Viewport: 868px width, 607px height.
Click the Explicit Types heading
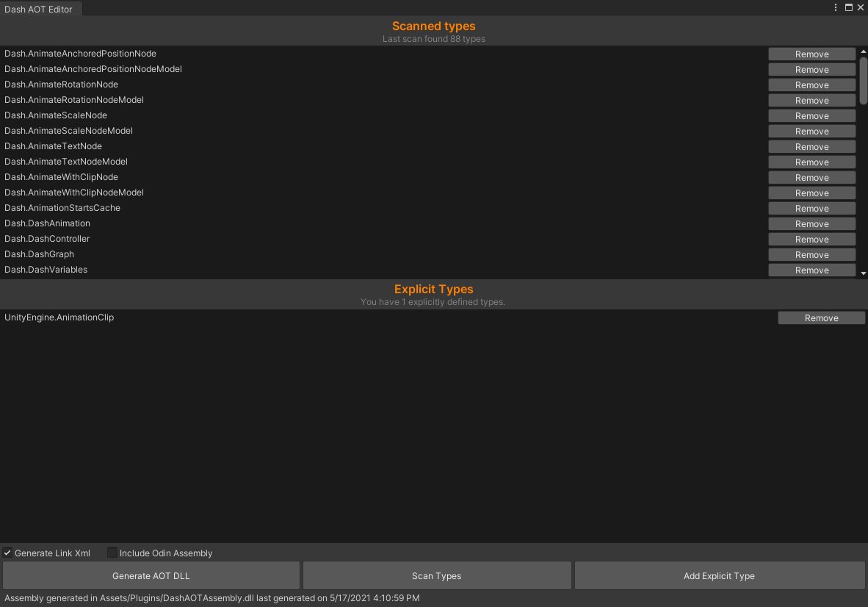(x=433, y=289)
